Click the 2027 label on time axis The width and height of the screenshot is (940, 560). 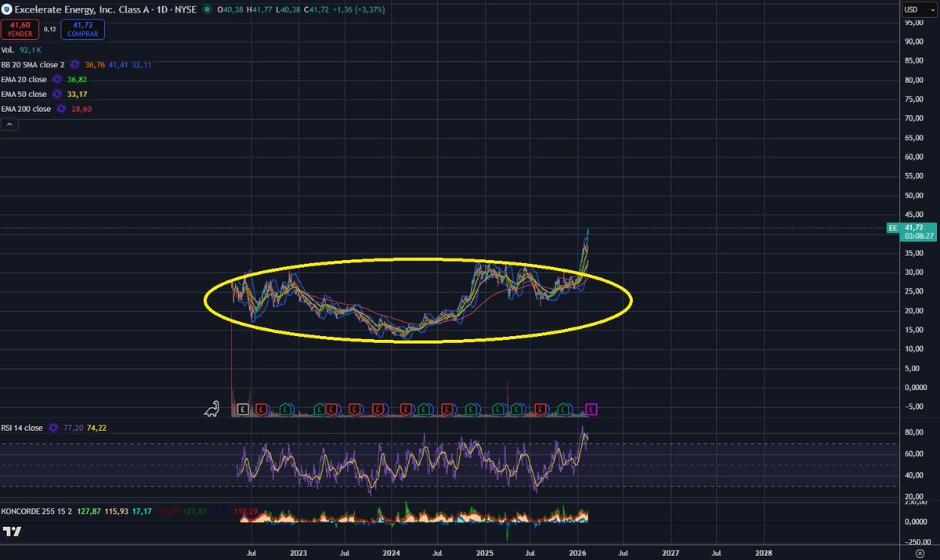click(671, 551)
